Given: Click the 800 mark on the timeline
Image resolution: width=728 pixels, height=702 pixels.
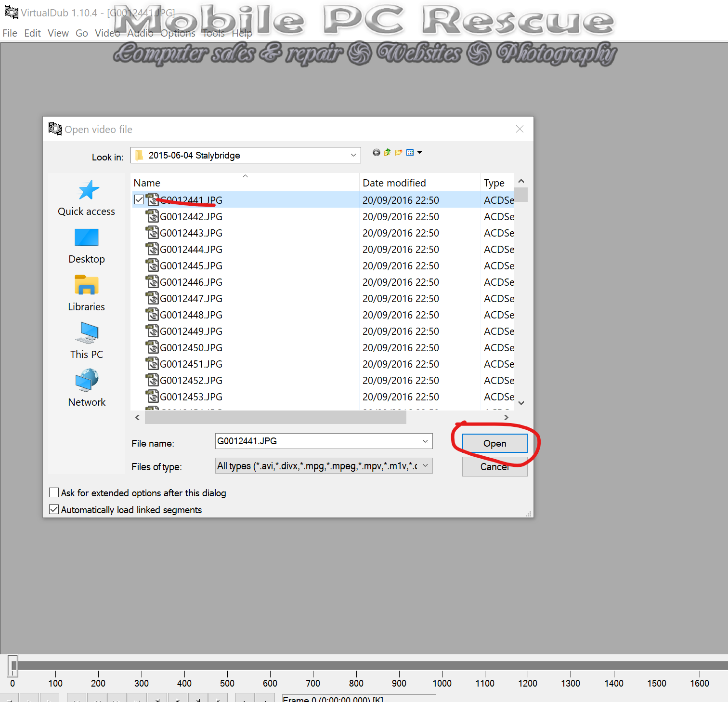Looking at the screenshot, I should click(x=356, y=683).
